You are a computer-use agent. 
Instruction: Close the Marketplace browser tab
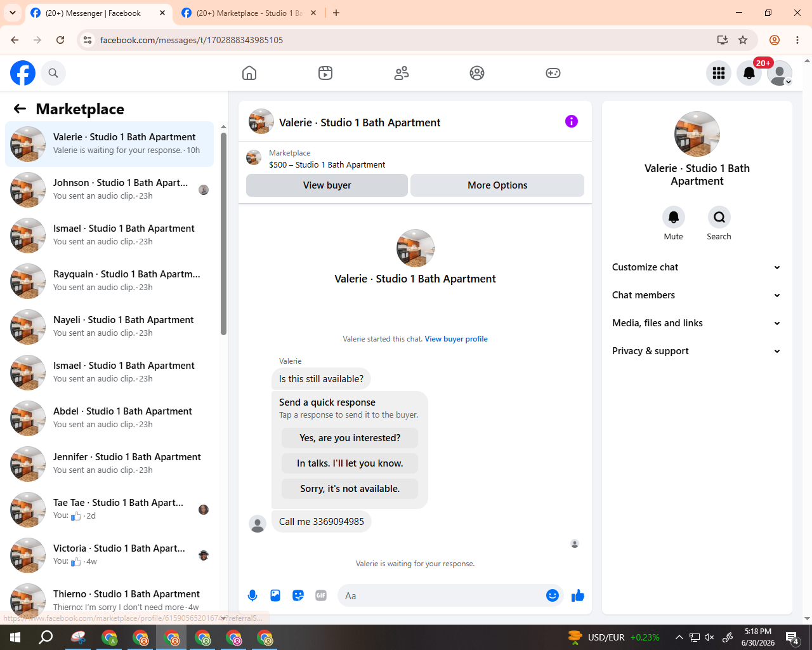pos(313,13)
